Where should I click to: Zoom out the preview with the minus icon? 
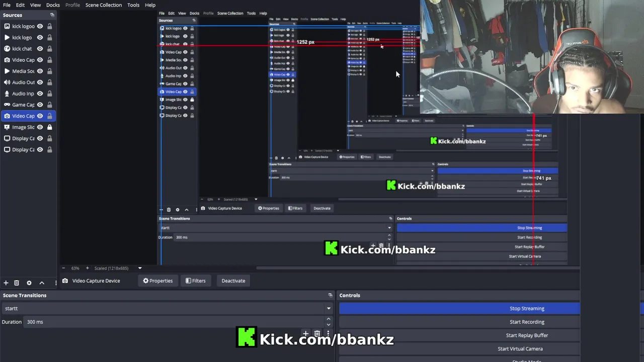63,268
